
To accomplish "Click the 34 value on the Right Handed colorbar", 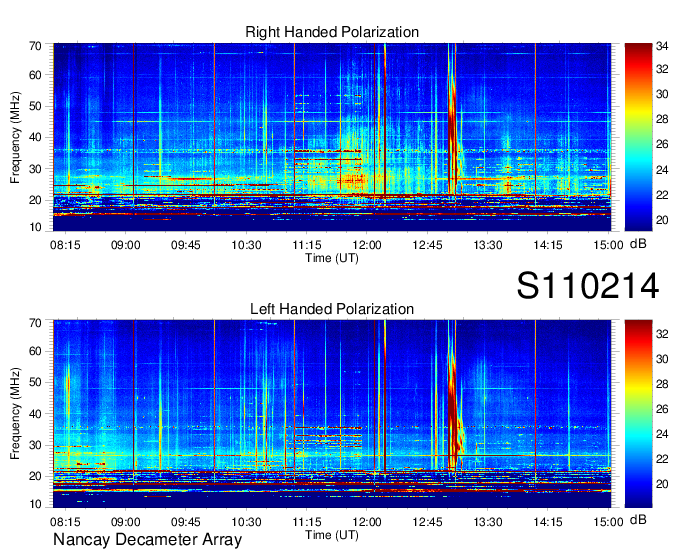I will pos(662,46).
